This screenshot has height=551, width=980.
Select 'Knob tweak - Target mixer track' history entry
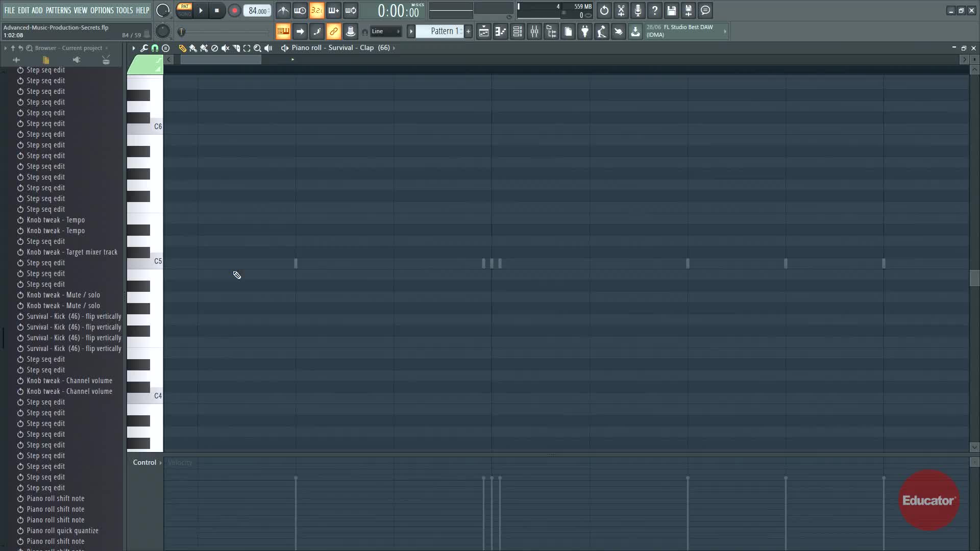[72, 252]
